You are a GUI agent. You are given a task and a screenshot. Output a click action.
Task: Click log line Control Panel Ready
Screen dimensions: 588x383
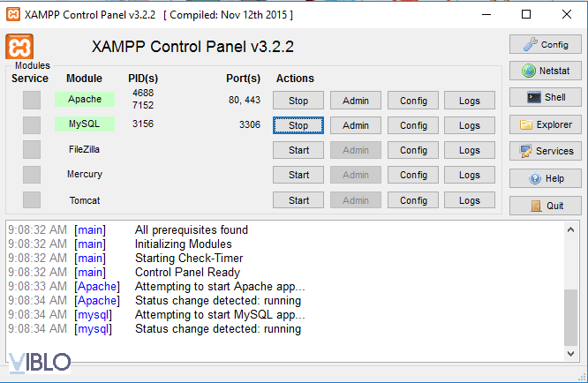coord(187,272)
